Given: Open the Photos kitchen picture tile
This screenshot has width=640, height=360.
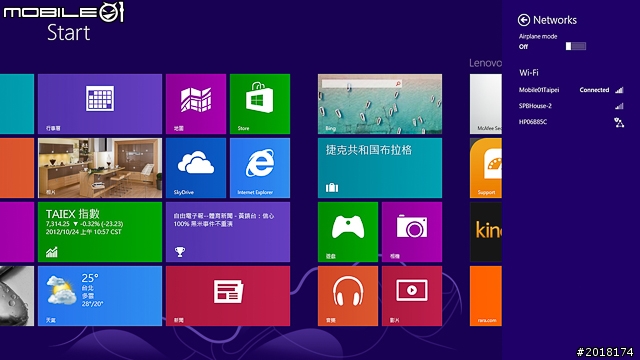Looking at the screenshot, I should tap(100, 168).
